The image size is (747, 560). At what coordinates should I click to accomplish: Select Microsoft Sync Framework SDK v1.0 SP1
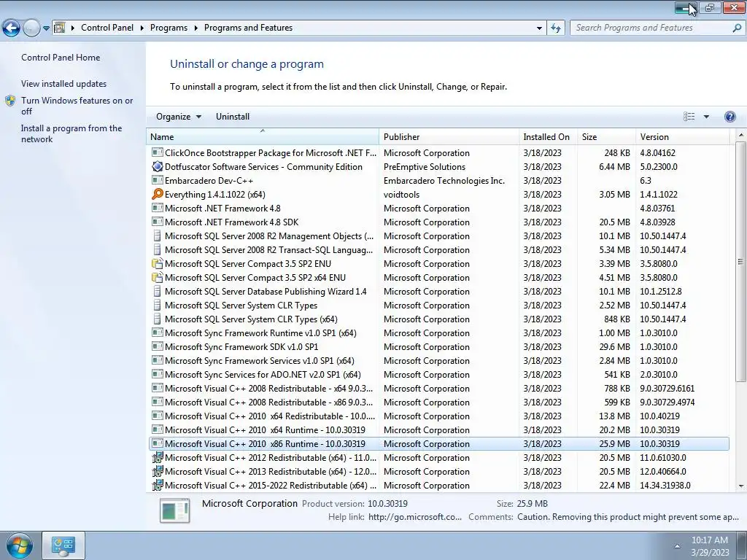click(x=438, y=346)
